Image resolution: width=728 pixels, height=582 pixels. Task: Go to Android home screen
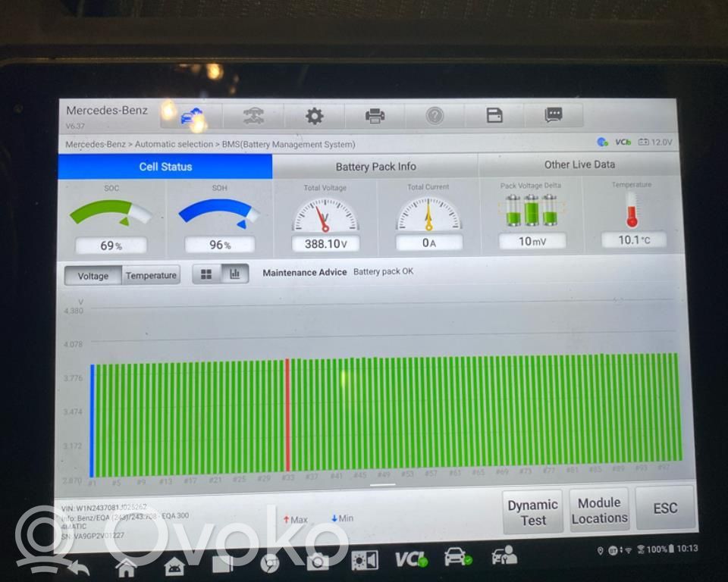click(126, 567)
